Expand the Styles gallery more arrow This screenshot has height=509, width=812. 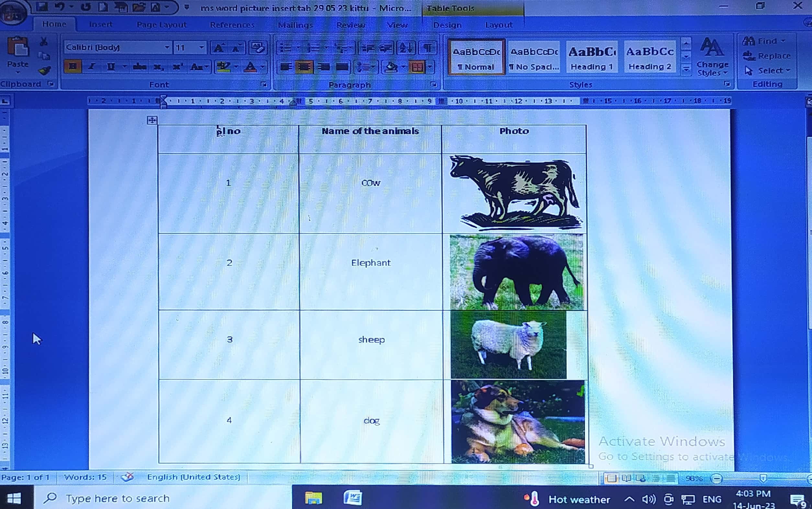(686, 70)
